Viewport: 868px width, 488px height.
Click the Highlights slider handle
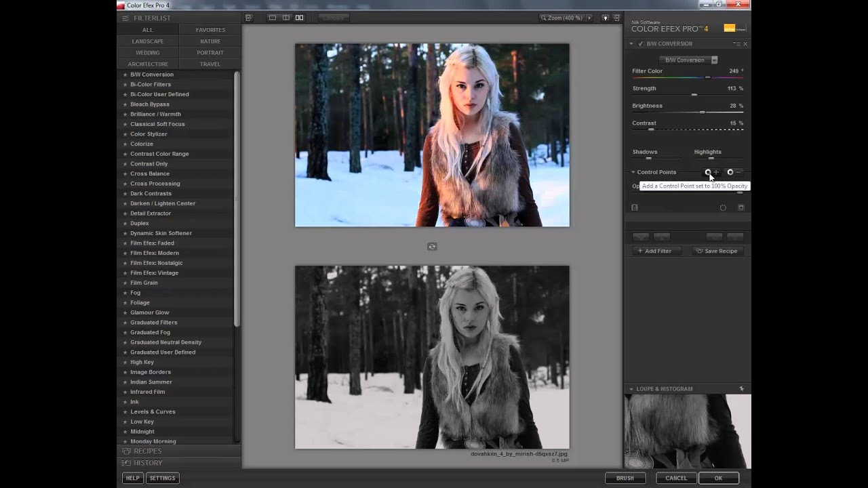[711, 158]
